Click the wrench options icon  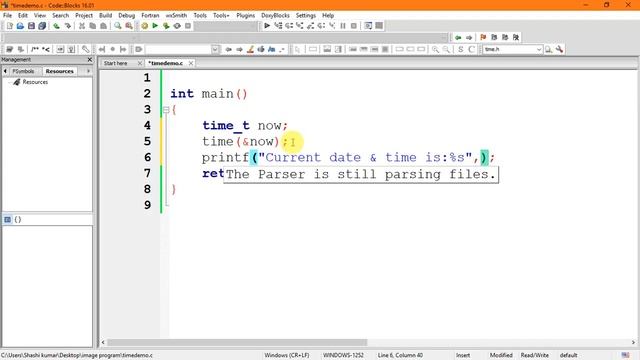559,49
